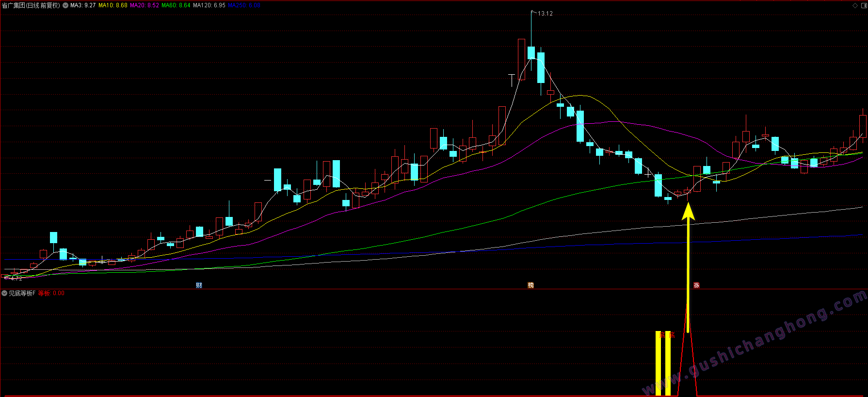868x397 pixels.
Task: Click the 等板: 0.00 indicator value
Action: tap(51, 293)
